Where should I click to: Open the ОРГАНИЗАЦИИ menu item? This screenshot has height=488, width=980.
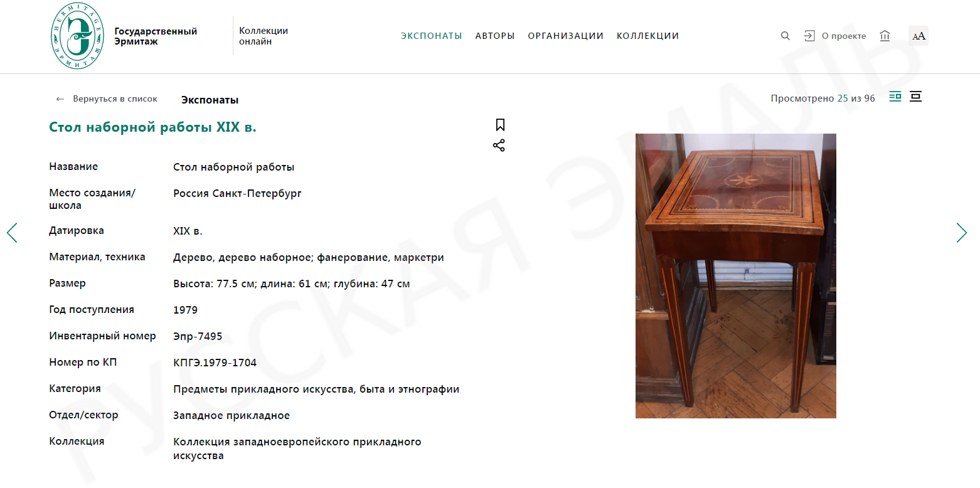(566, 36)
